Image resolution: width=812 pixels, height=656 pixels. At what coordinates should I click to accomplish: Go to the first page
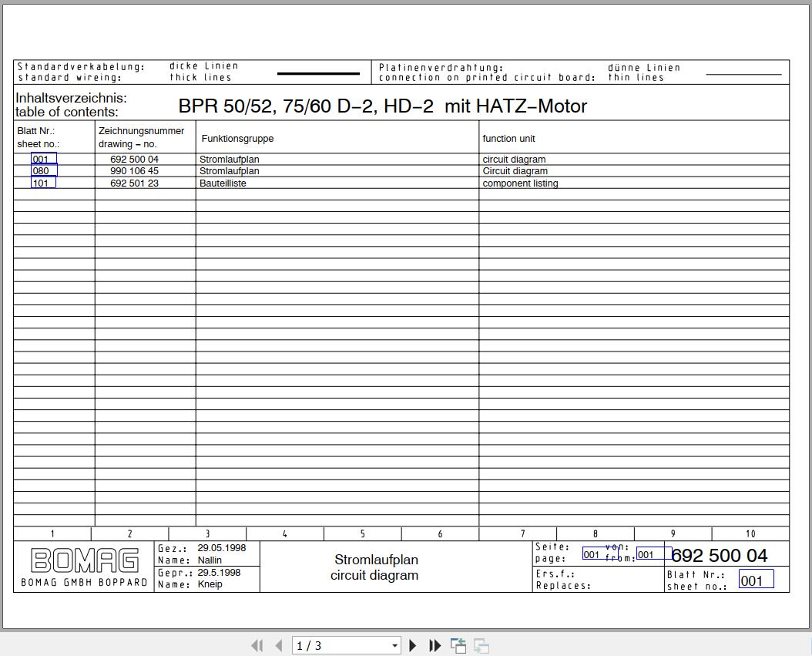(x=257, y=646)
